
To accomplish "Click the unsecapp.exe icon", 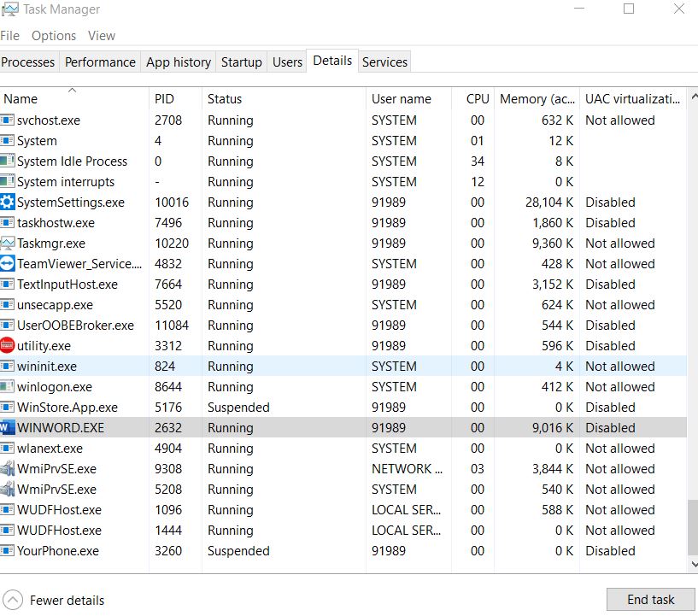I will coord(7,304).
